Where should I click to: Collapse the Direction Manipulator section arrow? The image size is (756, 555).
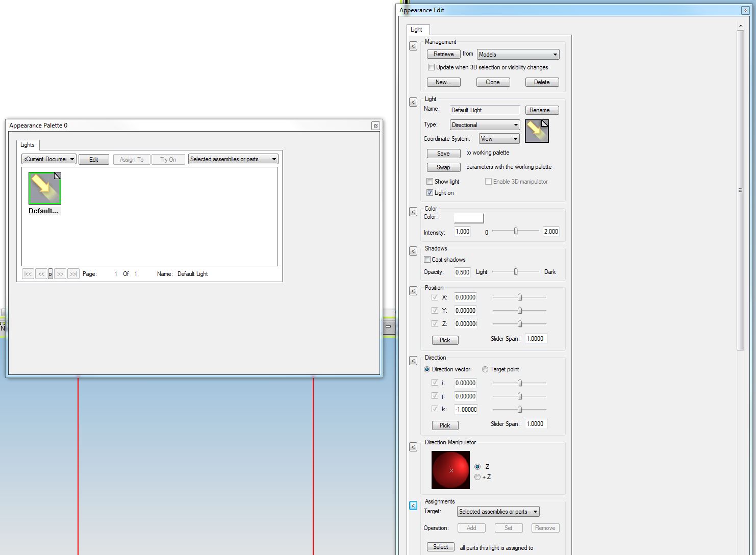pos(413,447)
